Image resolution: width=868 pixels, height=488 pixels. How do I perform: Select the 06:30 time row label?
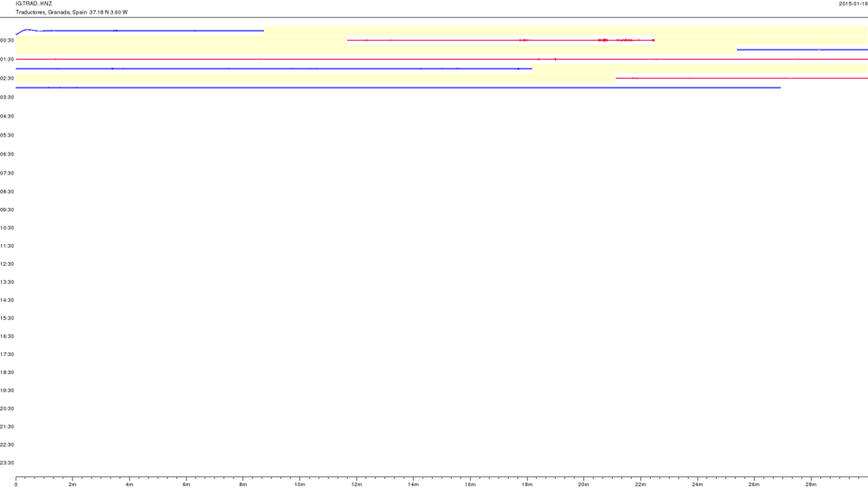click(6, 155)
